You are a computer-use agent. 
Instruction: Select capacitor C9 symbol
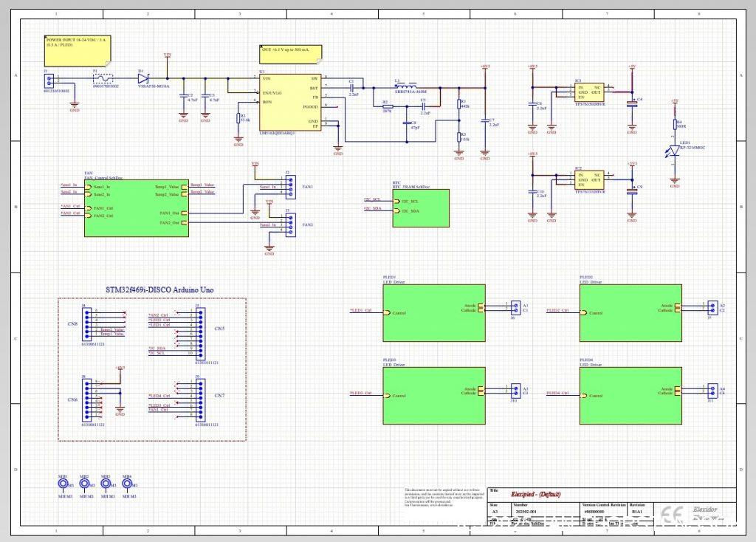click(x=632, y=191)
